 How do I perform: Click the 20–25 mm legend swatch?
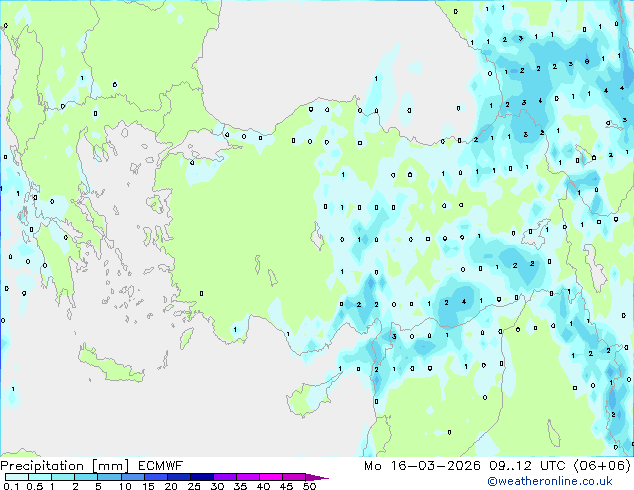tap(178, 477)
